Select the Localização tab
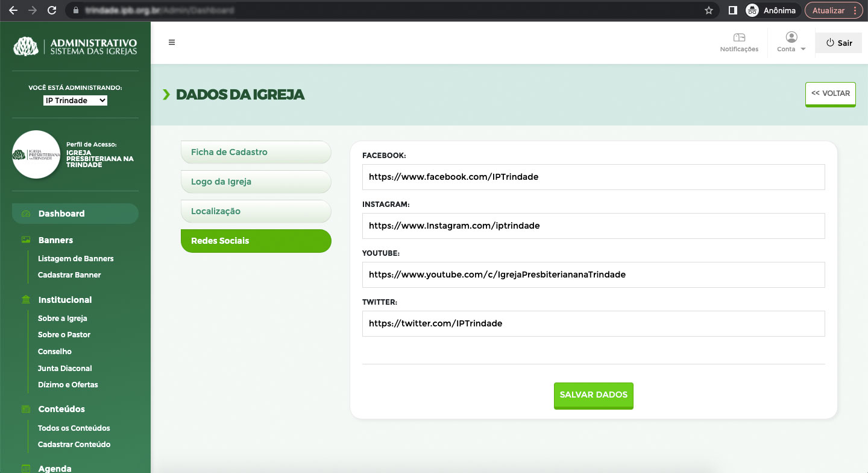Image resolution: width=868 pixels, height=473 pixels. [256, 211]
